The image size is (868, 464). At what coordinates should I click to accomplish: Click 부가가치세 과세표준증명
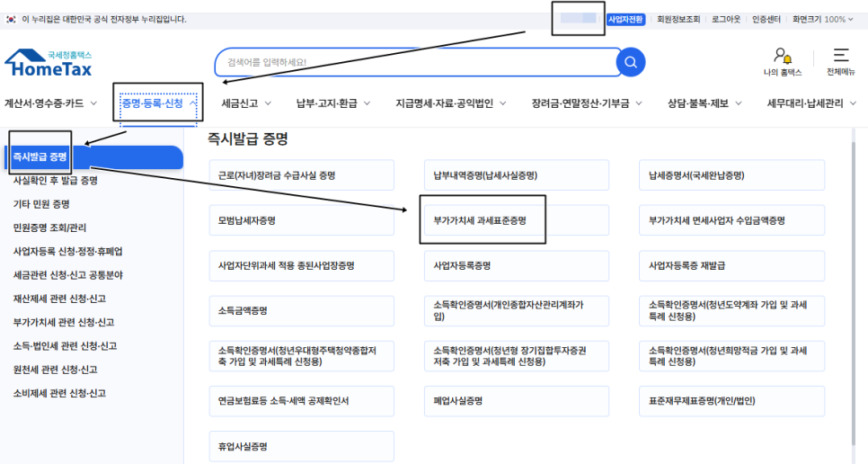(x=517, y=220)
